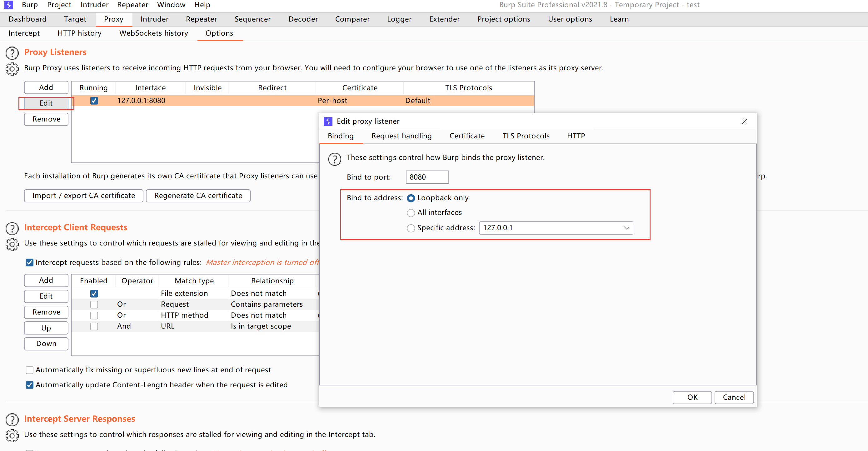Click Edit button for Proxy Listeners
The height and width of the screenshot is (451, 868).
[46, 103]
